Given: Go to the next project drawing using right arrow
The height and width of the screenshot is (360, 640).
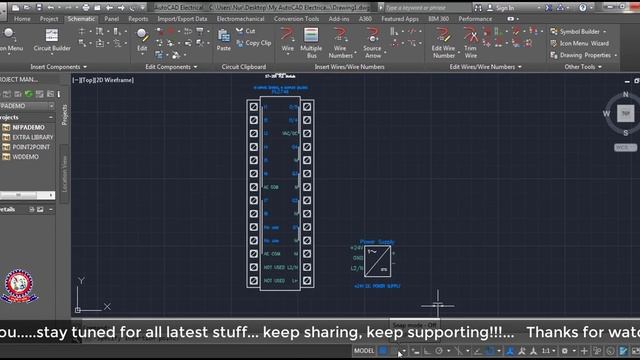Looking at the screenshot, I should click(x=121, y=7).
